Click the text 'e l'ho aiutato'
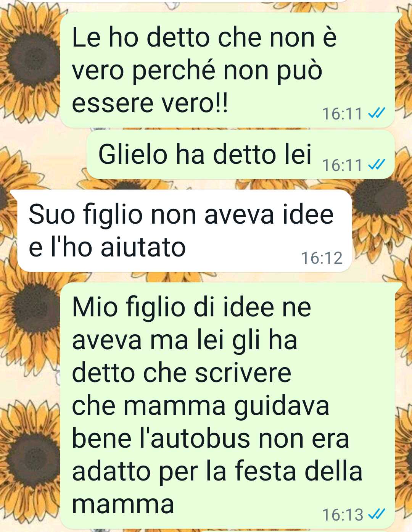This screenshot has height=532, width=412. click(107, 247)
